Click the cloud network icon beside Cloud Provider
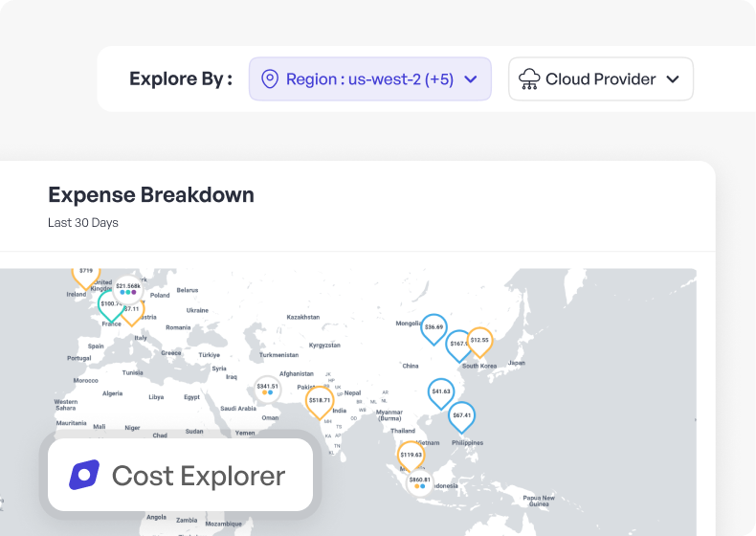 click(529, 79)
